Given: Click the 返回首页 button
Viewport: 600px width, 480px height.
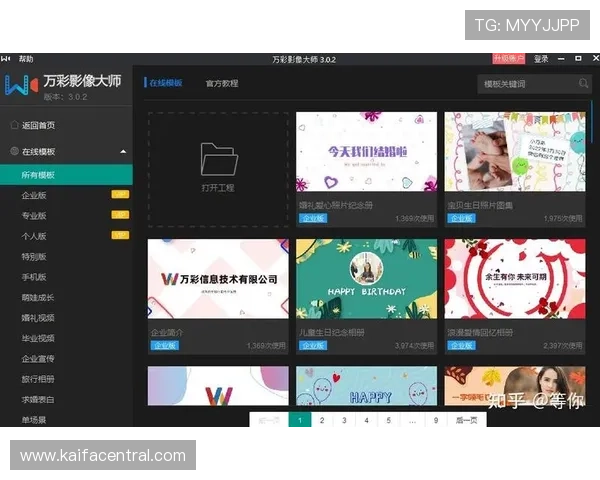Looking at the screenshot, I should (x=38, y=125).
